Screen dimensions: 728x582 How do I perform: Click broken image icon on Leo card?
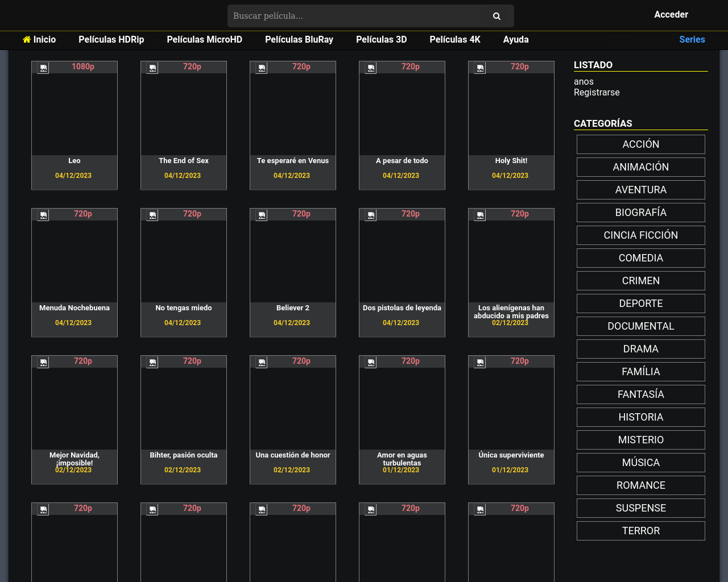tap(43, 68)
